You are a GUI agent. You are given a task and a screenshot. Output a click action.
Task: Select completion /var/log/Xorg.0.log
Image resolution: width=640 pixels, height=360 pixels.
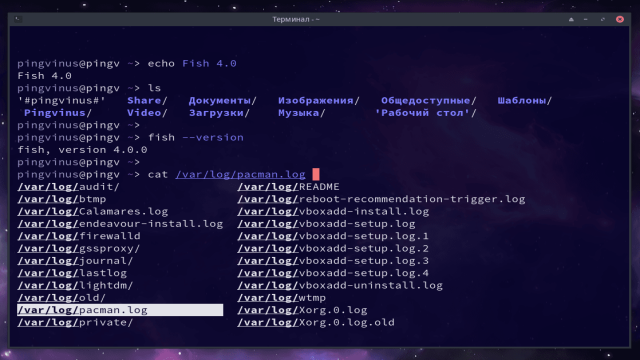pyautogui.click(x=302, y=310)
